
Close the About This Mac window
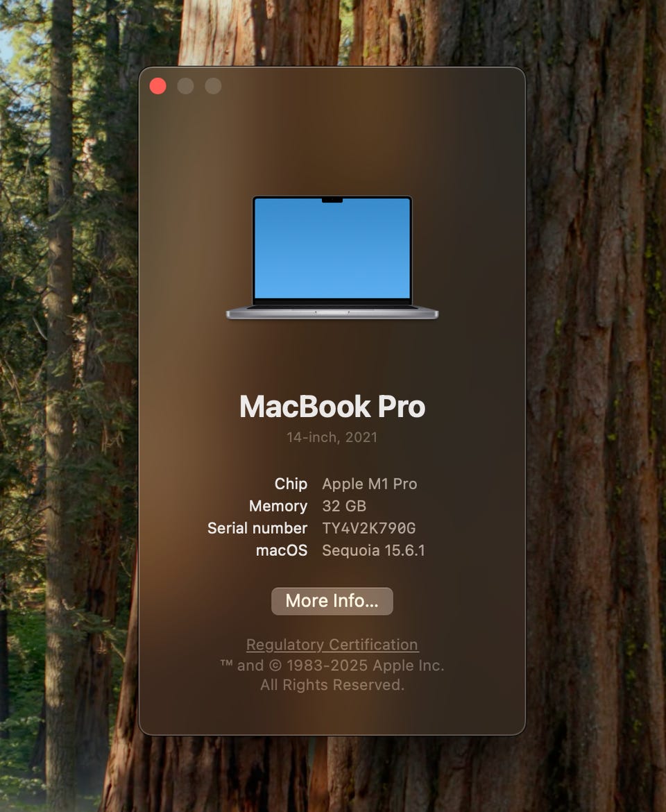158,86
